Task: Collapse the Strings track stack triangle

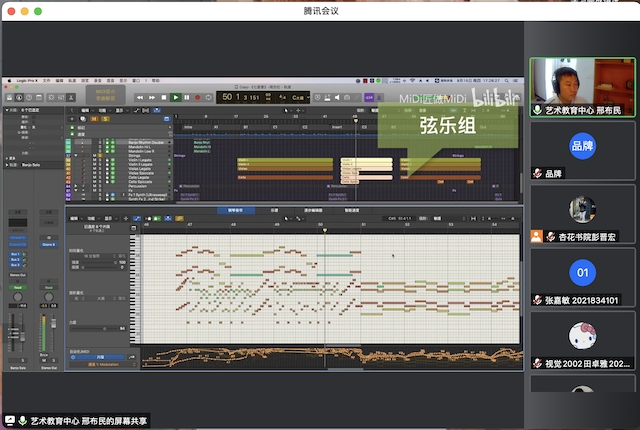Action: tap(76, 155)
